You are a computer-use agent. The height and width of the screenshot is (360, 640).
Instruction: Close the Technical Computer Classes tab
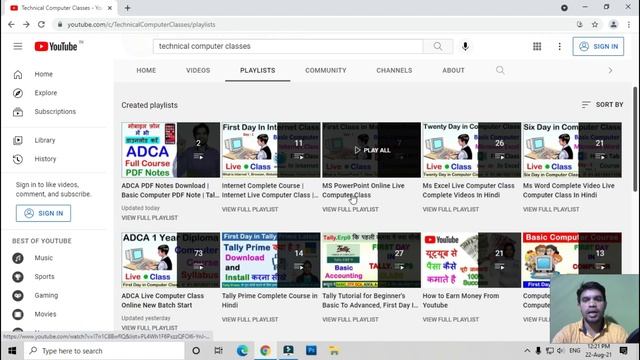point(109,8)
